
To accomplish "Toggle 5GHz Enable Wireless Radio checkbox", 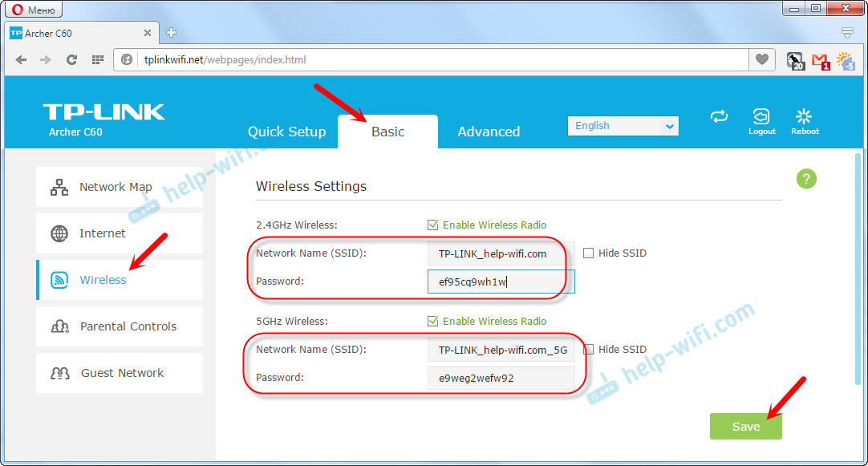I will [433, 322].
